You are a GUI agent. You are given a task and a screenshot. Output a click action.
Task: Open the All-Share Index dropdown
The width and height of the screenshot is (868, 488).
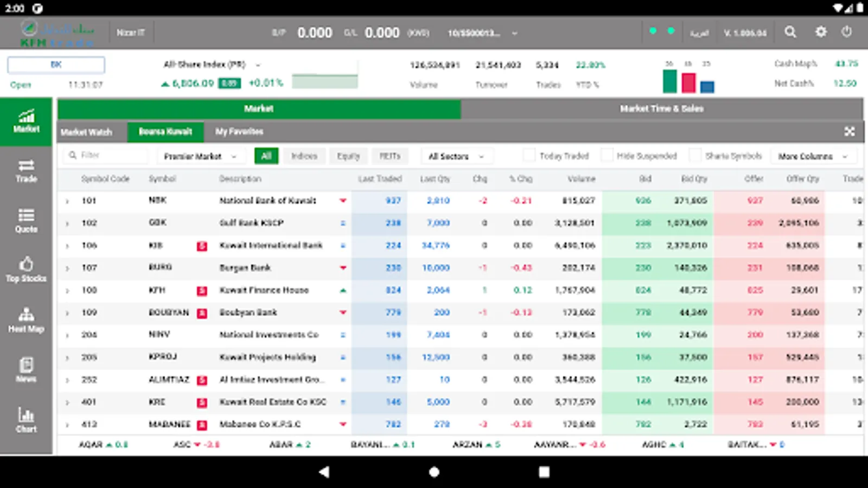[212, 65]
